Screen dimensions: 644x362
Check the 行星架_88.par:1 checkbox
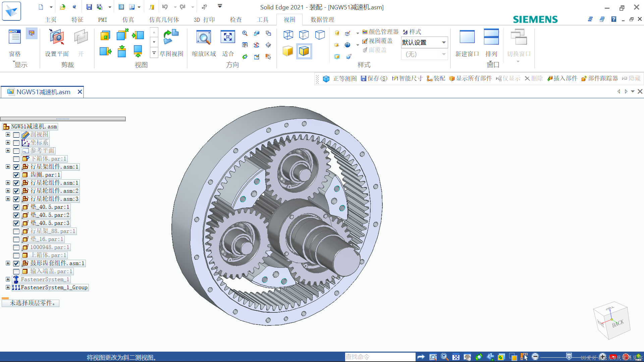tap(16, 231)
